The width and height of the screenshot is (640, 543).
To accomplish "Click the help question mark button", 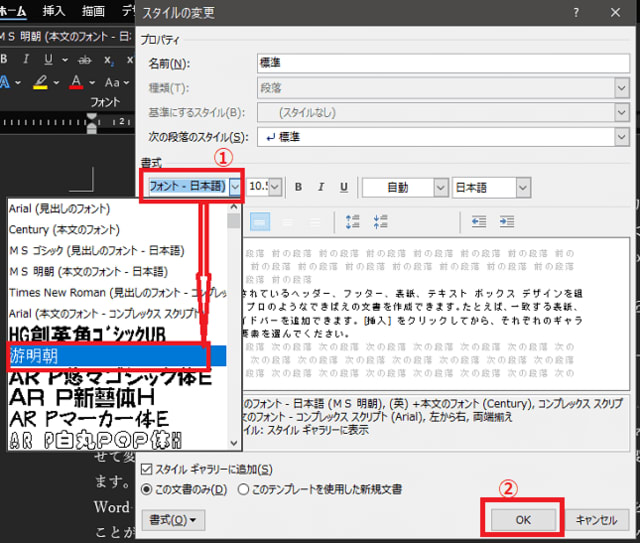I will click(574, 13).
